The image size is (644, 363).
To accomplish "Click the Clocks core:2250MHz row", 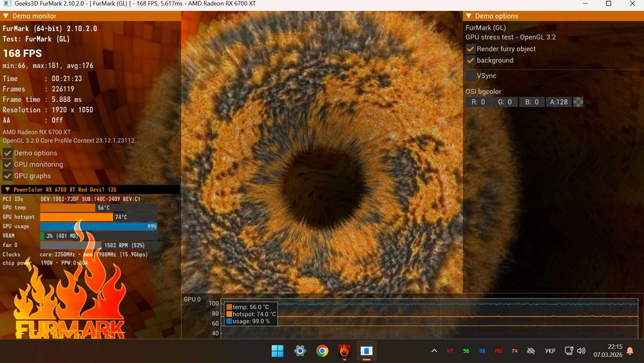I will point(75,255).
